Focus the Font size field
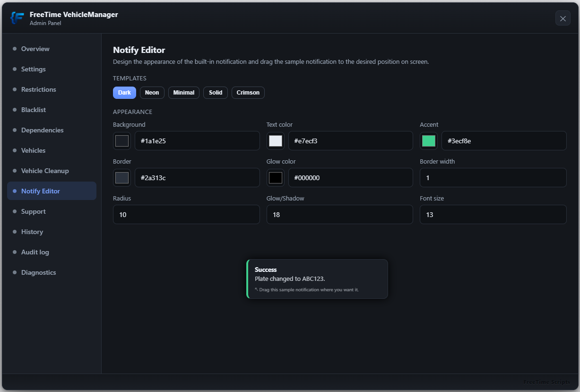Viewport: 580px width, 392px height. tap(493, 215)
